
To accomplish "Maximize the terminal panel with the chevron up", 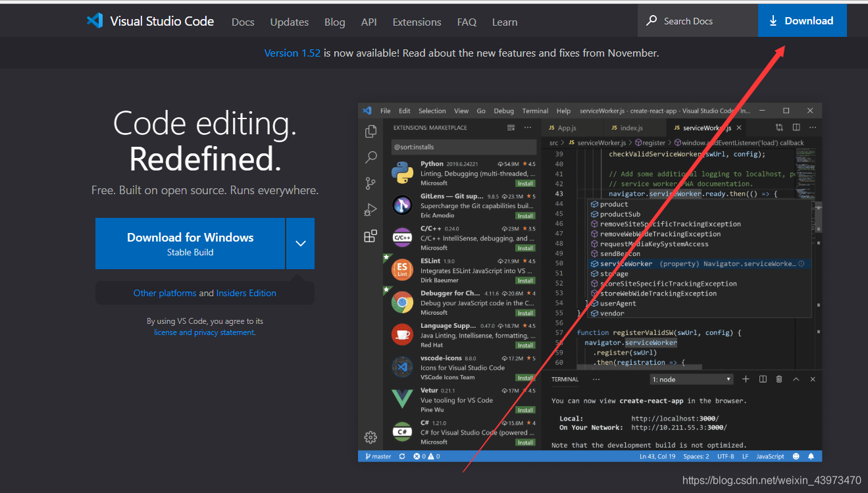I will point(796,379).
